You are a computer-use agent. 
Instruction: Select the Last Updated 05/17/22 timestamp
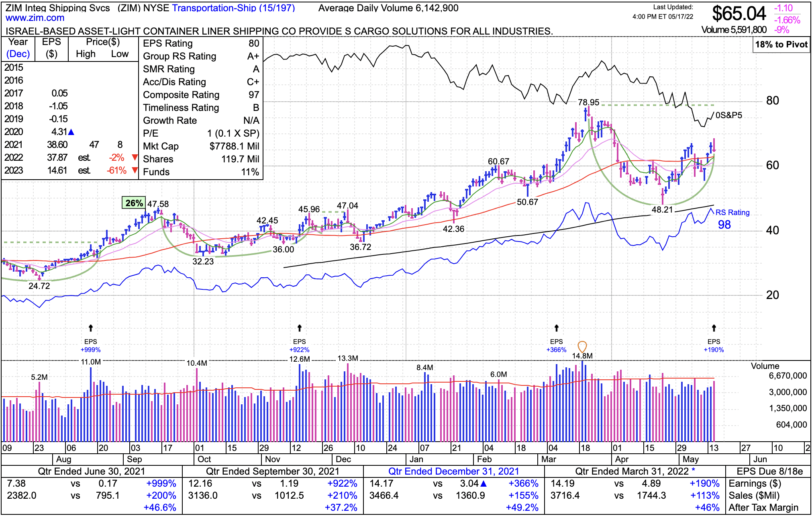[x=663, y=12]
